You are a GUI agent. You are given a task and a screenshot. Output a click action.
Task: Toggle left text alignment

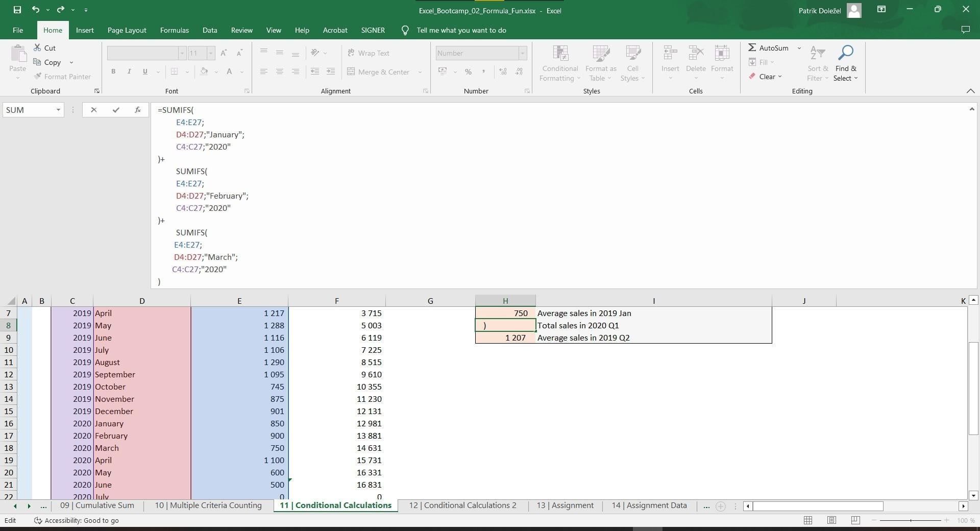pos(264,71)
